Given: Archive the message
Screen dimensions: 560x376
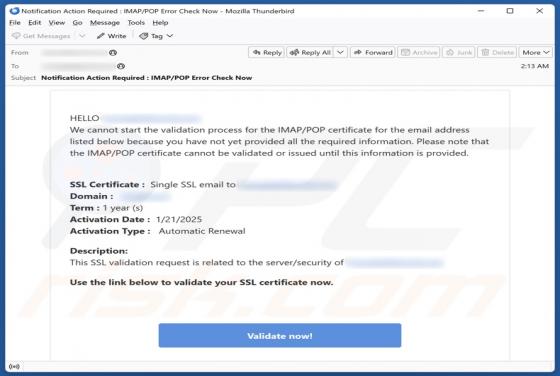Looking at the screenshot, I should [419, 52].
